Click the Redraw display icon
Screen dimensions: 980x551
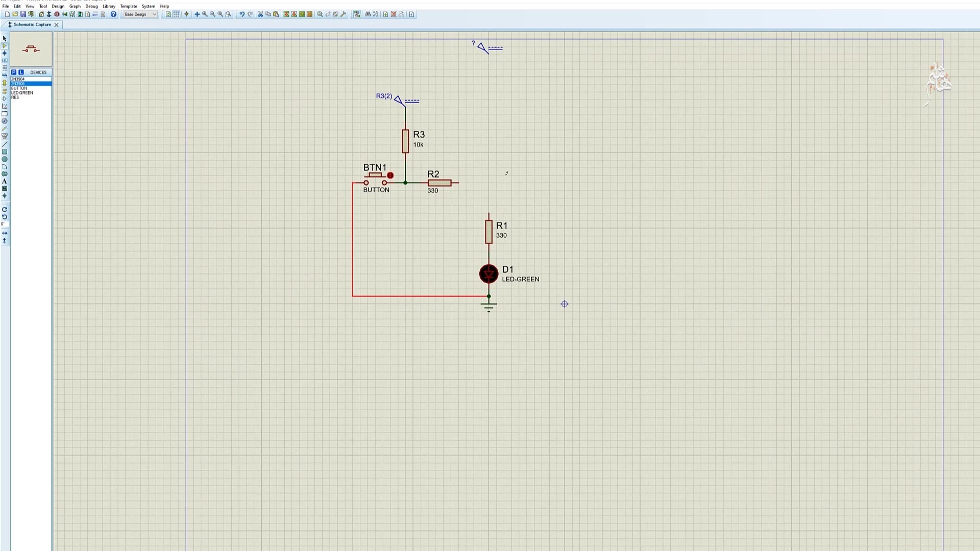168,14
